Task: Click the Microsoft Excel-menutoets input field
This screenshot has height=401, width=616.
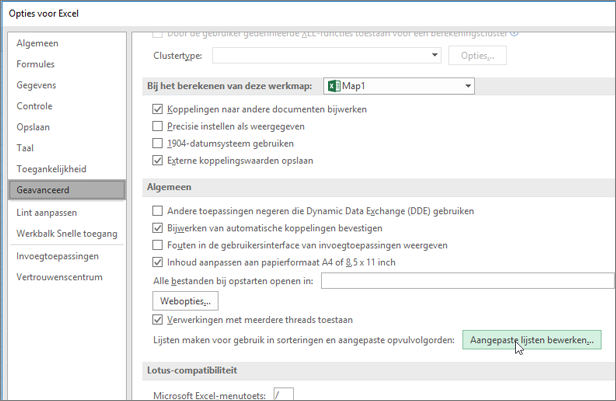Action: [283, 394]
